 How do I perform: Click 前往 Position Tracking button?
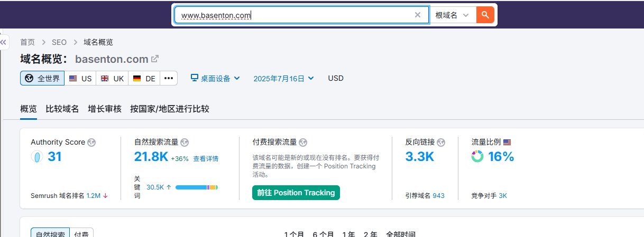tap(296, 193)
